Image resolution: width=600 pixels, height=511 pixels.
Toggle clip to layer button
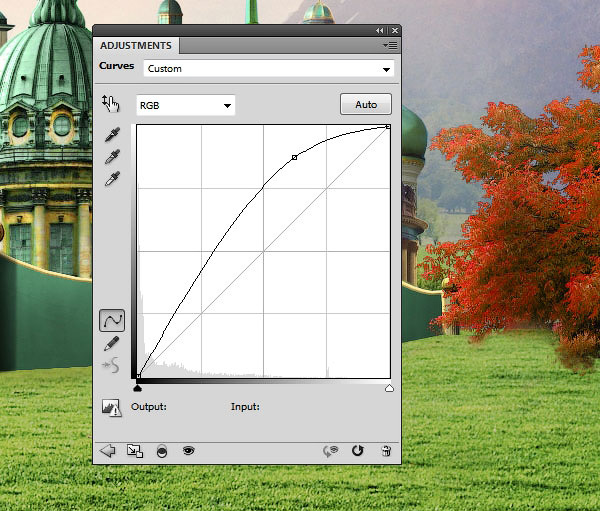point(161,451)
